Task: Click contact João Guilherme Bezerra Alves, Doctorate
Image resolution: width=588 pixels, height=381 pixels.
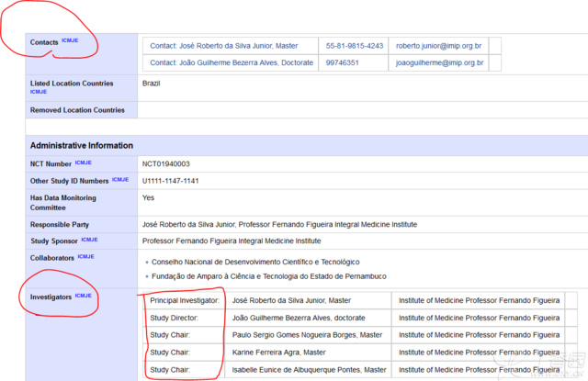Action: pos(232,62)
